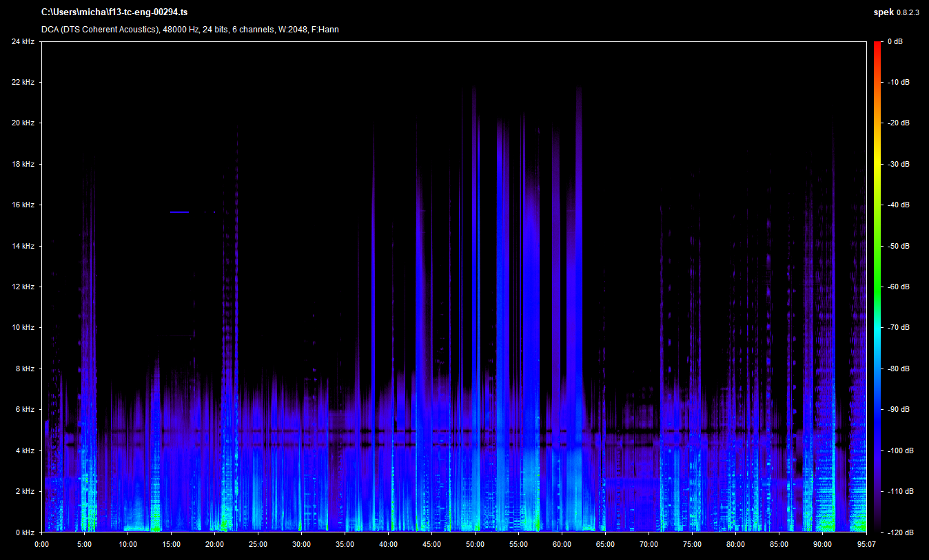Click the 45:00 time axis marker
The image size is (929, 560).
point(431,543)
